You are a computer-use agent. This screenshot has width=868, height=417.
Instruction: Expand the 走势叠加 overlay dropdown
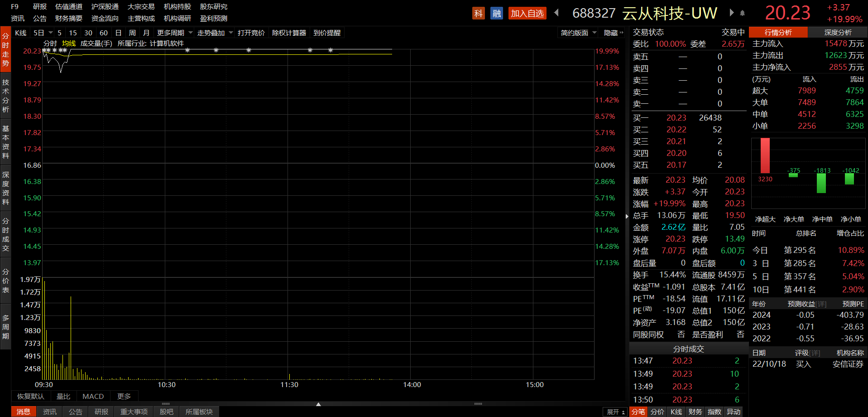pos(231,33)
